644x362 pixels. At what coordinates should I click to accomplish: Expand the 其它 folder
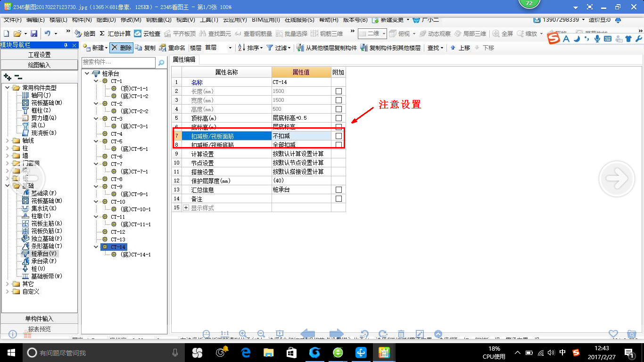(x=7, y=284)
